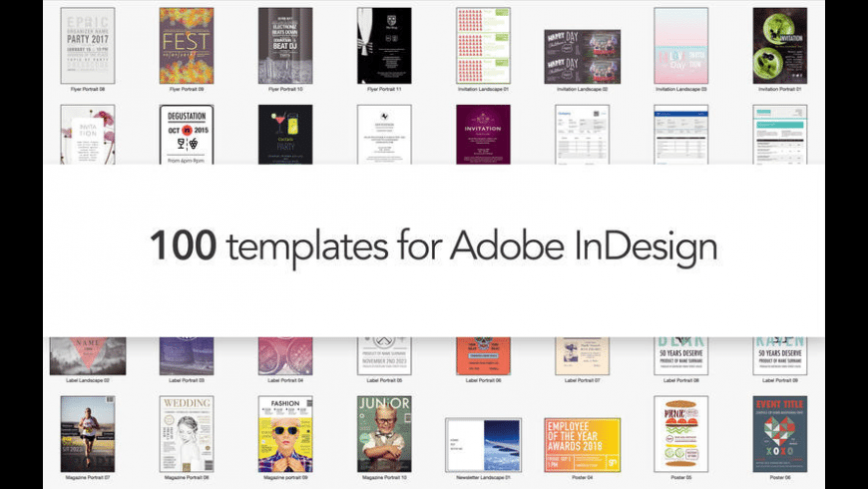Open the runner magazine cover thumbnail
This screenshot has width=868, height=489.
(x=88, y=434)
